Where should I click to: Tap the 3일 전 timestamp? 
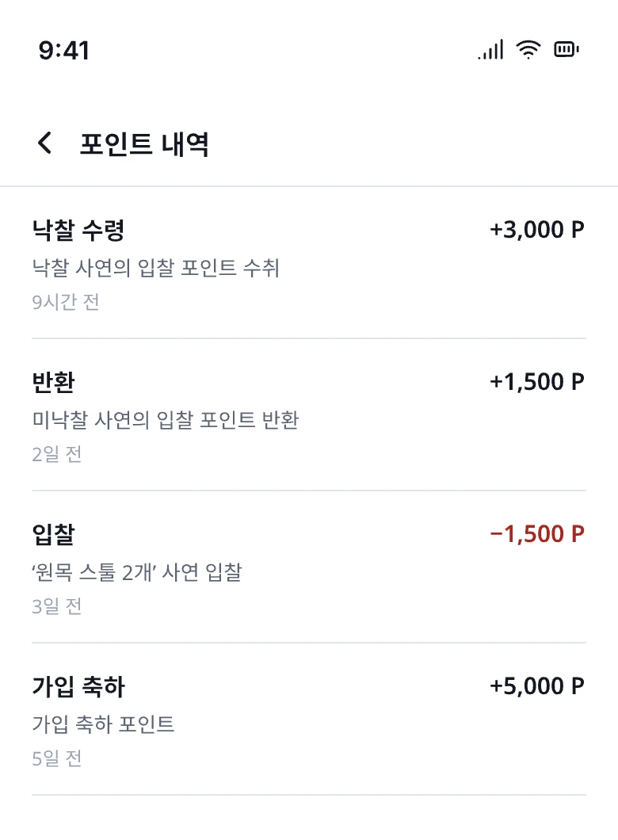tap(57, 606)
